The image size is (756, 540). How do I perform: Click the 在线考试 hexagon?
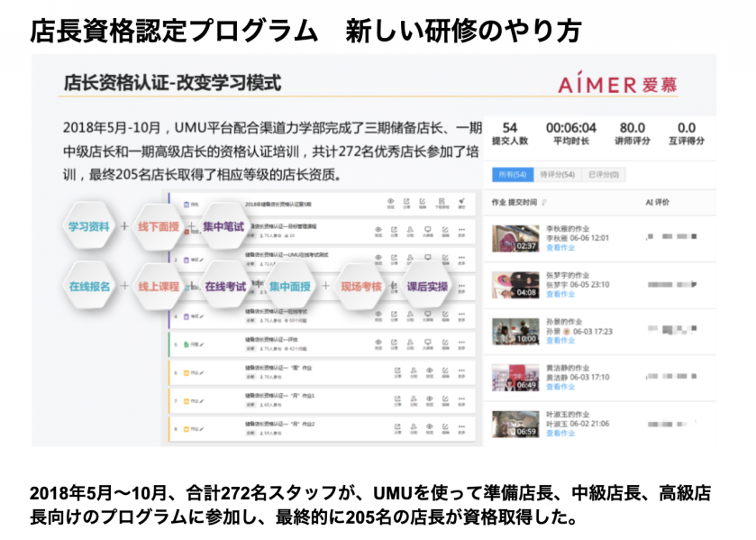click(x=225, y=286)
